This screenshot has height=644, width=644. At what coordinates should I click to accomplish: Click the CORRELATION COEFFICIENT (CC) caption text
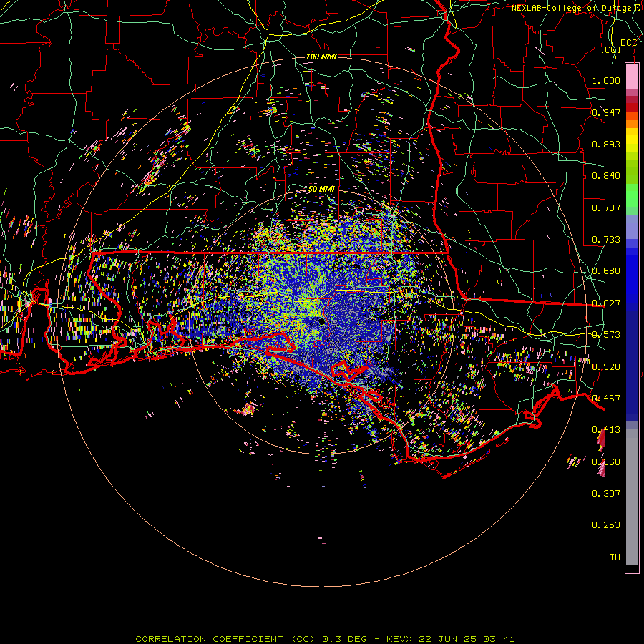(x=225, y=639)
